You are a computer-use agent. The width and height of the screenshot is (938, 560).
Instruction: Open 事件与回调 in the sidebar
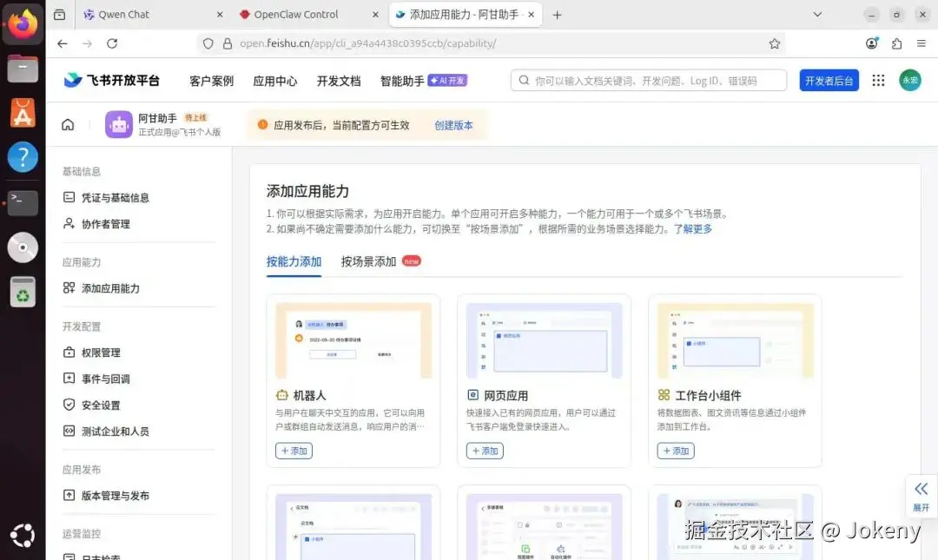click(x=106, y=379)
